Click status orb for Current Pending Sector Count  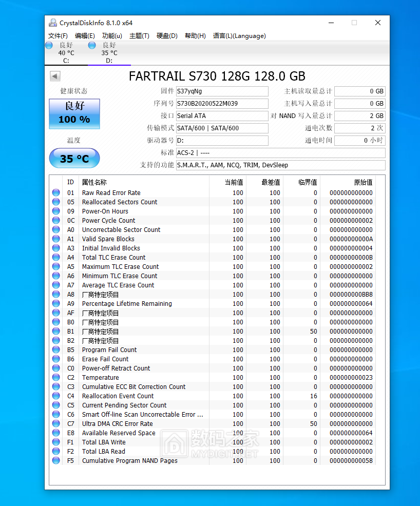(x=56, y=405)
